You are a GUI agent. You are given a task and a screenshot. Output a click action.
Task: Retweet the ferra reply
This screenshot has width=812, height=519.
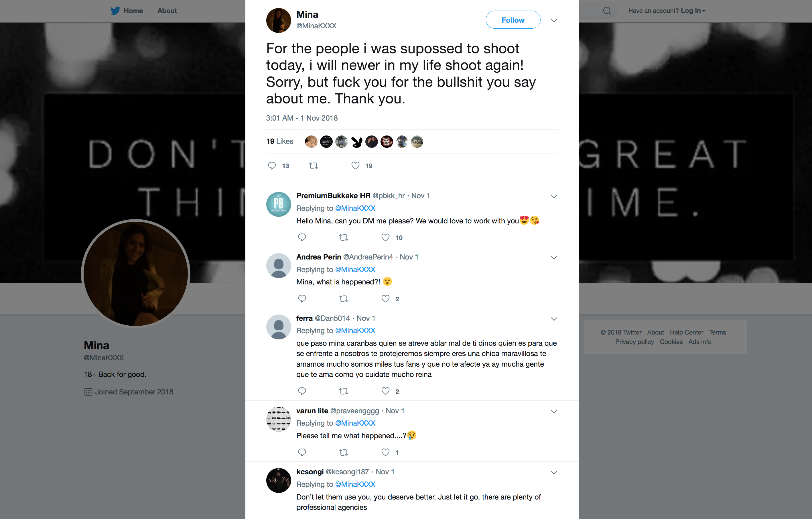tap(344, 391)
